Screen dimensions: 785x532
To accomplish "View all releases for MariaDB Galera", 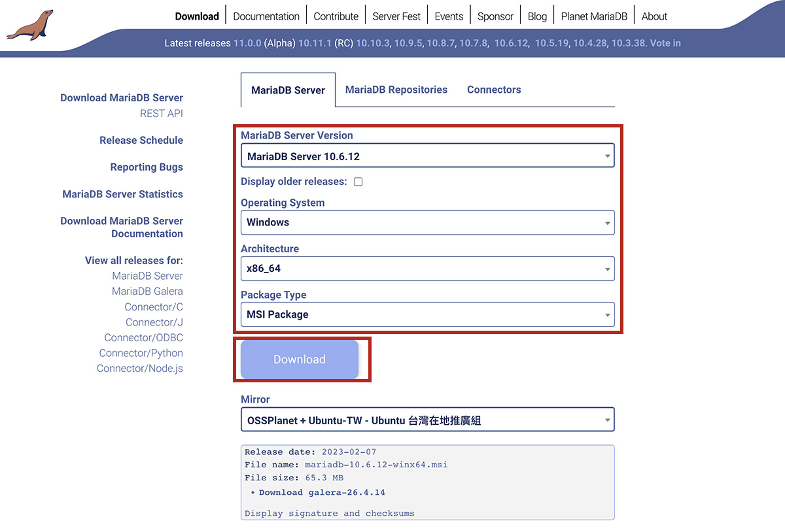I will click(147, 291).
